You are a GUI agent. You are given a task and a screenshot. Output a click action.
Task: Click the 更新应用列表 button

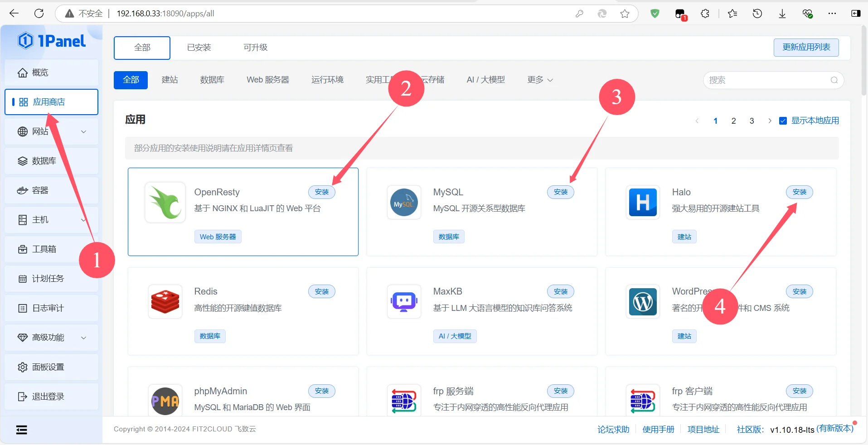coord(806,48)
